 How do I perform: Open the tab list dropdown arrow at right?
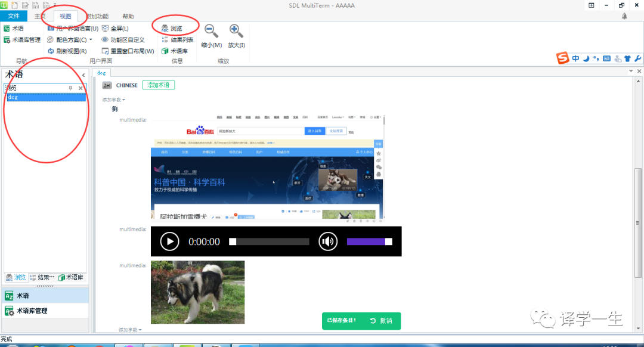631,71
